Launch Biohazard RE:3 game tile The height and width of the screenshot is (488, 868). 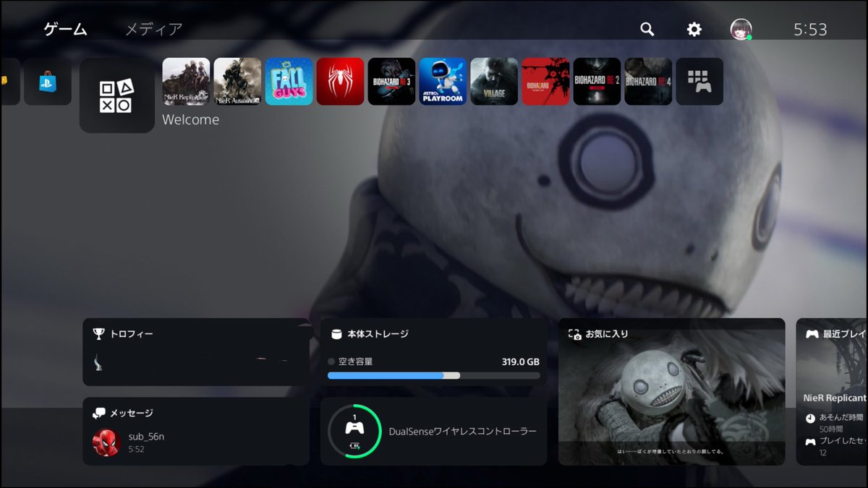click(391, 82)
